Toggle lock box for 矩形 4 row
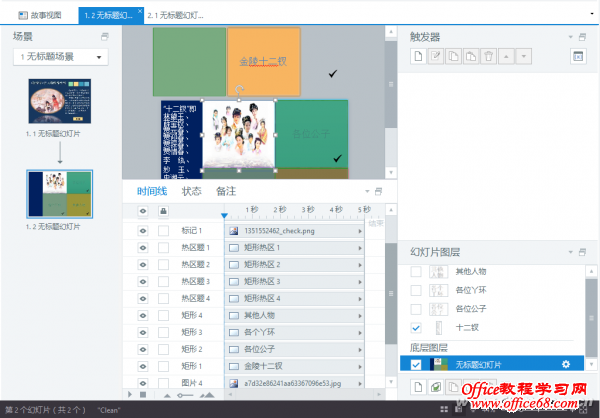The width and height of the screenshot is (600, 418). (163, 314)
